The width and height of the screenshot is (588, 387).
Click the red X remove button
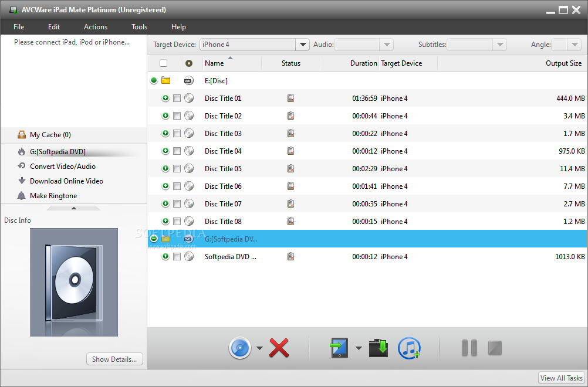point(279,348)
